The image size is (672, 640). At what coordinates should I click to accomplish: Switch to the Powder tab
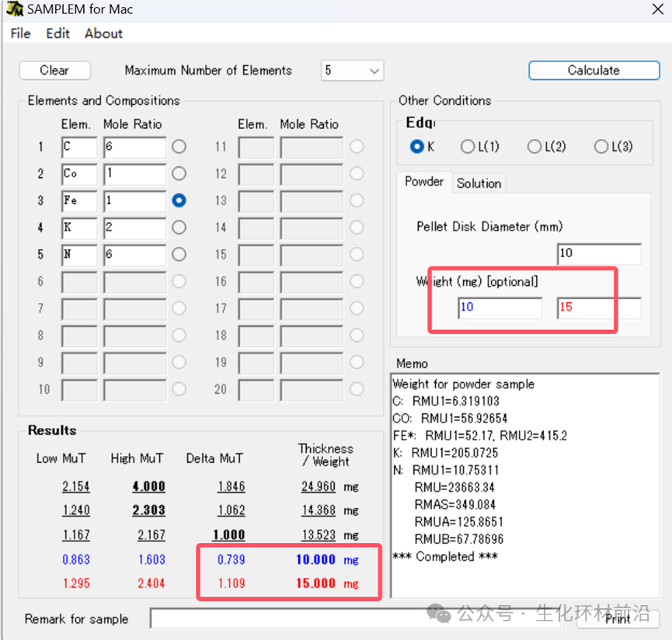tap(424, 182)
